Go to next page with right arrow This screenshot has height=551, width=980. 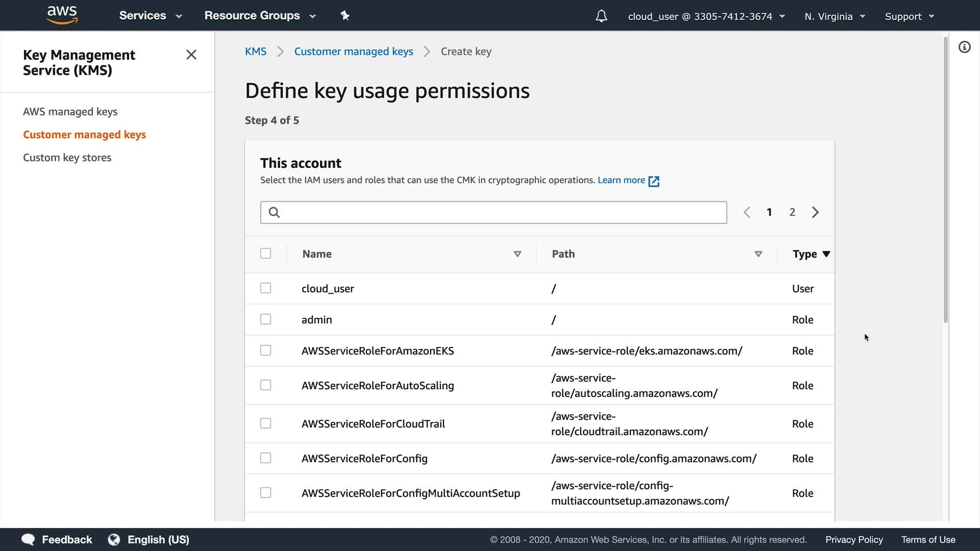click(x=815, y=212)
